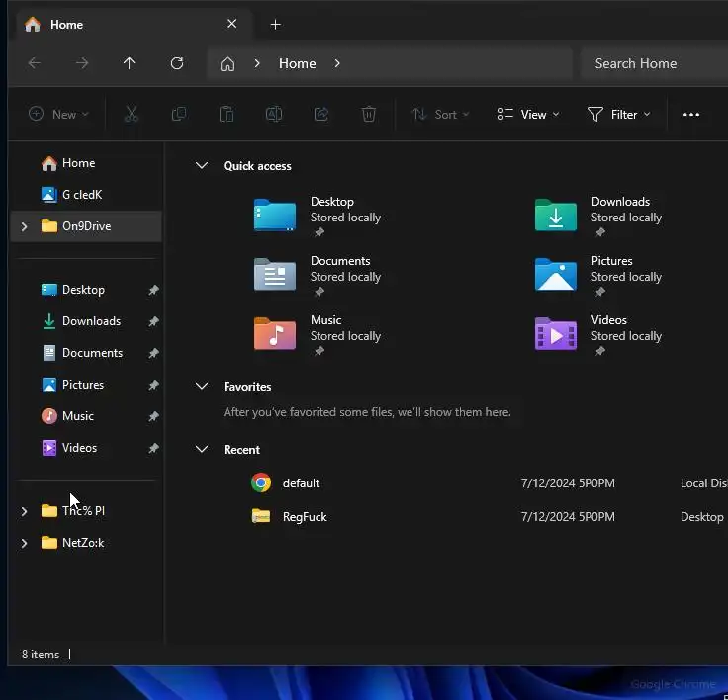
Task: Click the 8 items status bar text
Action: coord(41,655)
